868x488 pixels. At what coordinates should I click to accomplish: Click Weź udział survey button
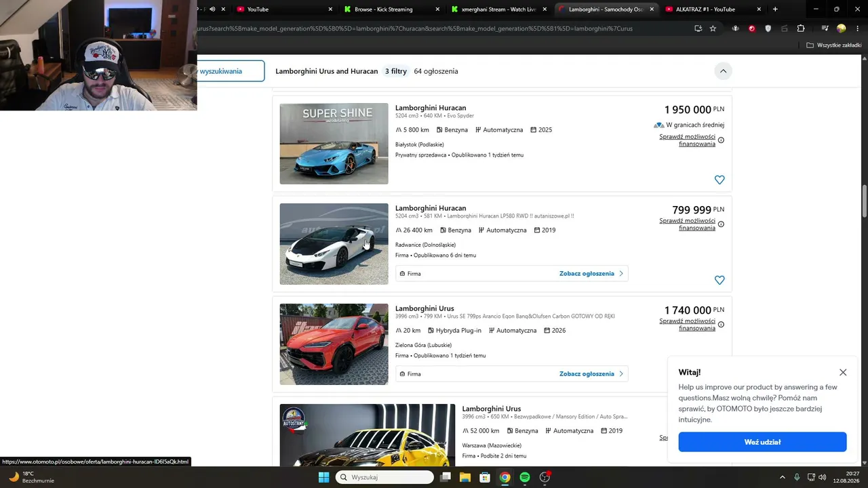click(x=762, y=442)
